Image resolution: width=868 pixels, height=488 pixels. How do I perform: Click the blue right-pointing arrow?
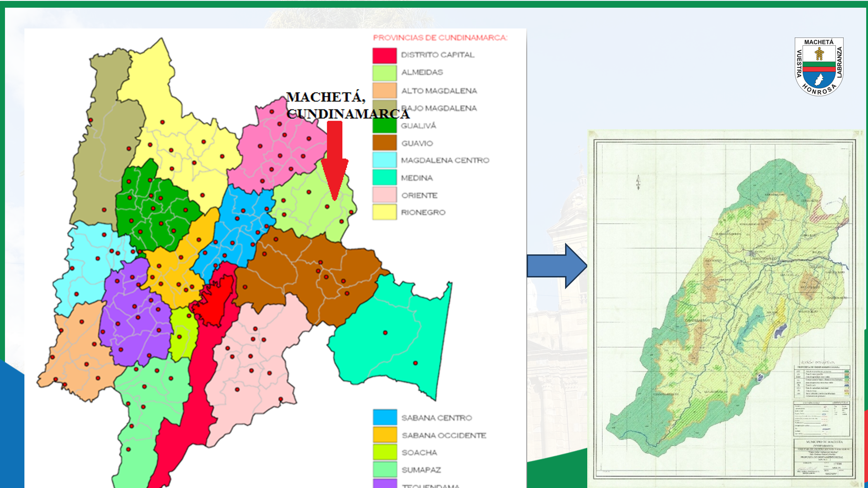point(557,266)
